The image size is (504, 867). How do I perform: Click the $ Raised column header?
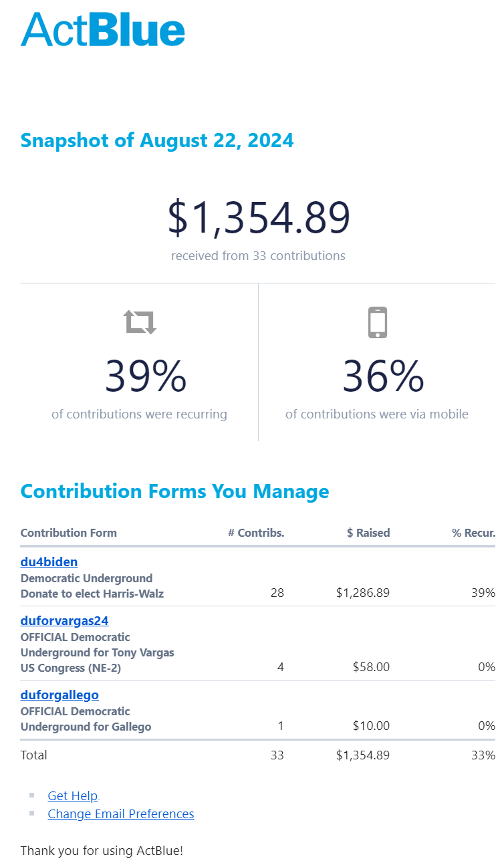click(x=368, y=533)
